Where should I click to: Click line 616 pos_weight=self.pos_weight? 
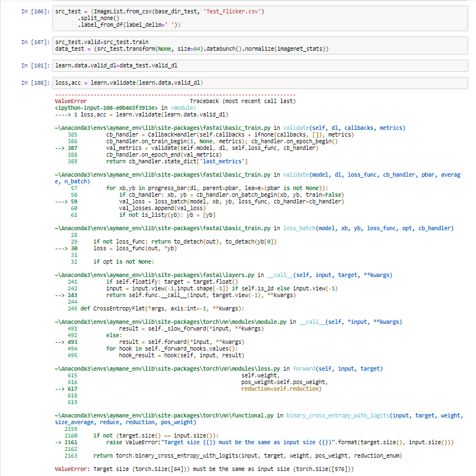pos(198,382)
